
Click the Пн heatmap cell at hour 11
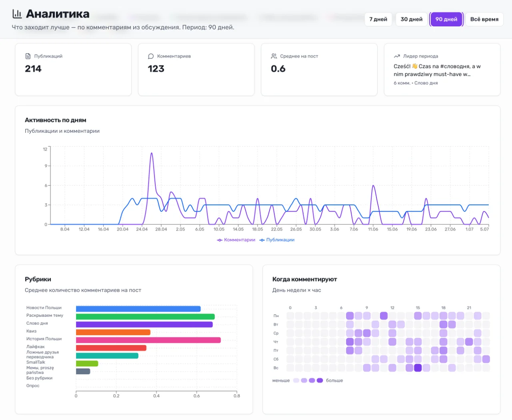click(x=384, y=316)
